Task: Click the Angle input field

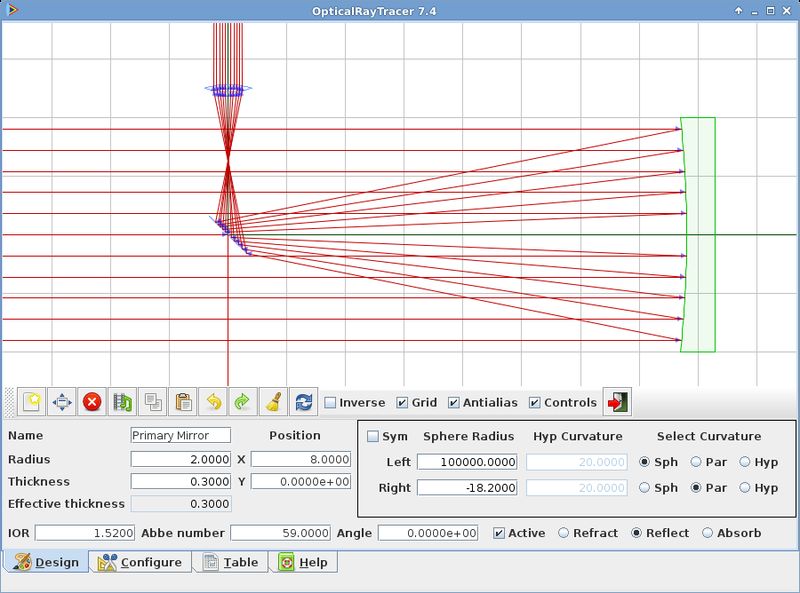Action: point(428,533)
